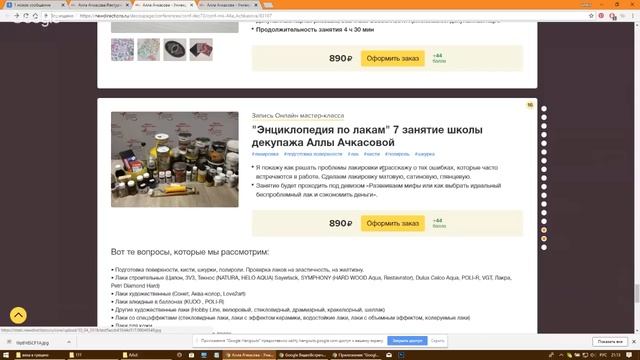Click the #подготовка поверхности hashtag
This screenshot has height=360, width=640.
coord(313,154)
